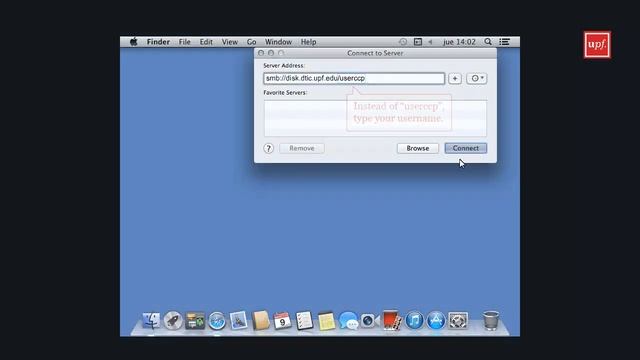Open the File menu
The image size is (640, 360).
click(x=184, y=42)
